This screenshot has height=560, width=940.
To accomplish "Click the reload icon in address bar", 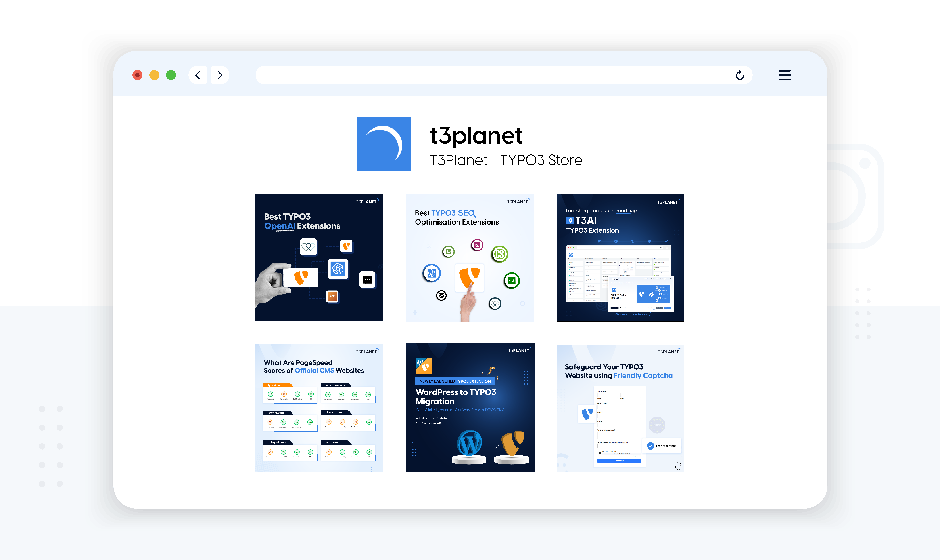I will 739,75.
